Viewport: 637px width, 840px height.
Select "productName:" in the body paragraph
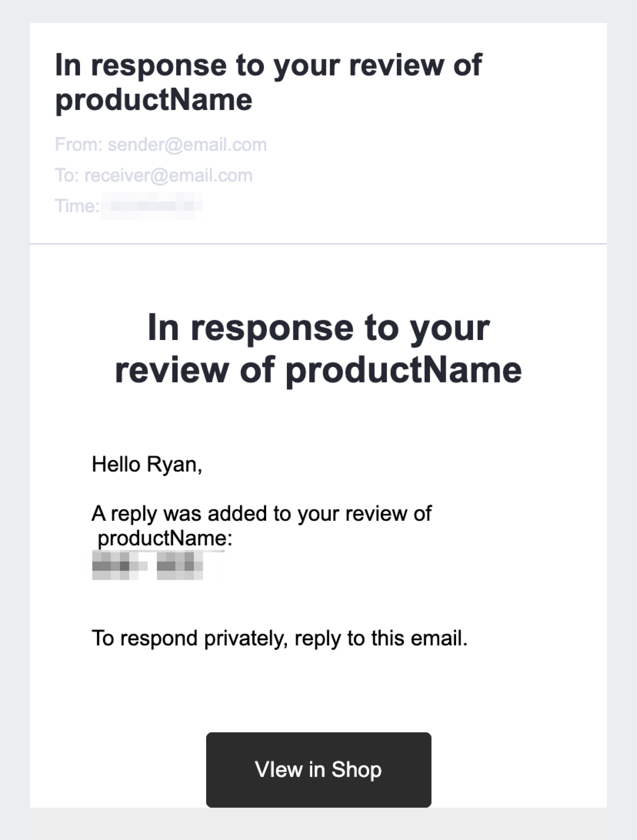click(x=165, y=538)
